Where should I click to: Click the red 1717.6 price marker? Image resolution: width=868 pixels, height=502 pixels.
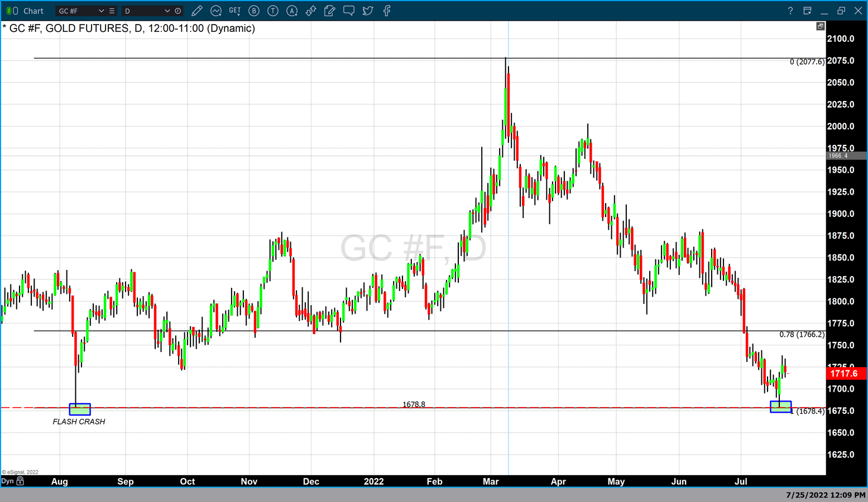[845, 373]
